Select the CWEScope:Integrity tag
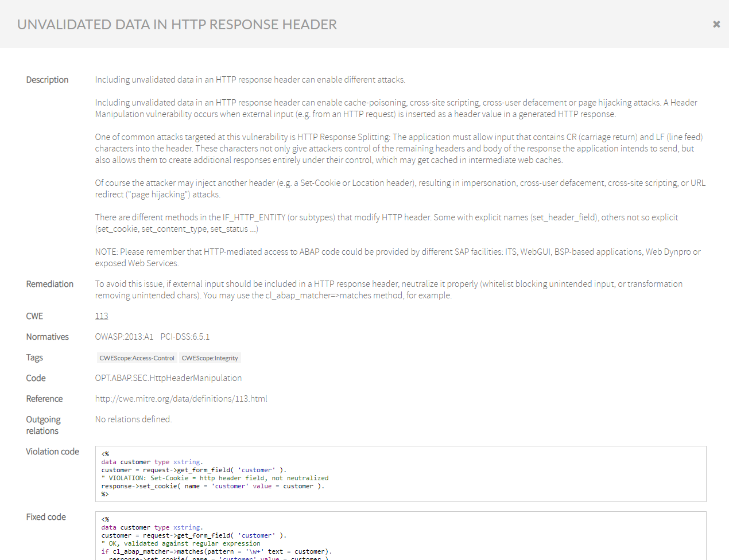This screenshot has width=729, height=560. 210,357
